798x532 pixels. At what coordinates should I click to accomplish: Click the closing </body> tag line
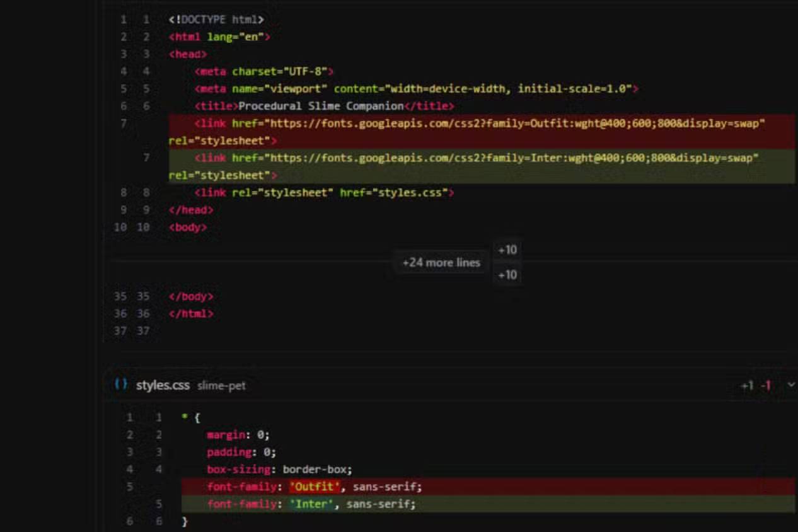click(191, 296)
